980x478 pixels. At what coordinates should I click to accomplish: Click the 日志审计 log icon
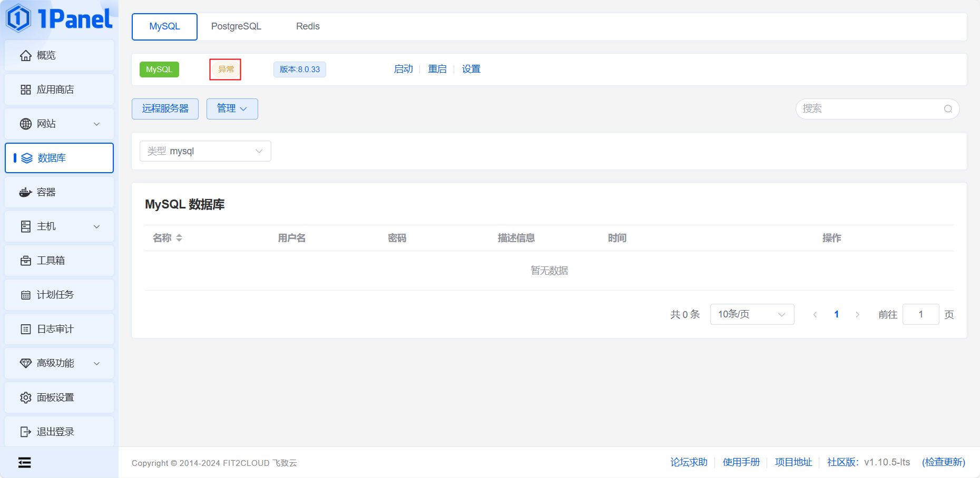point(26,329)
